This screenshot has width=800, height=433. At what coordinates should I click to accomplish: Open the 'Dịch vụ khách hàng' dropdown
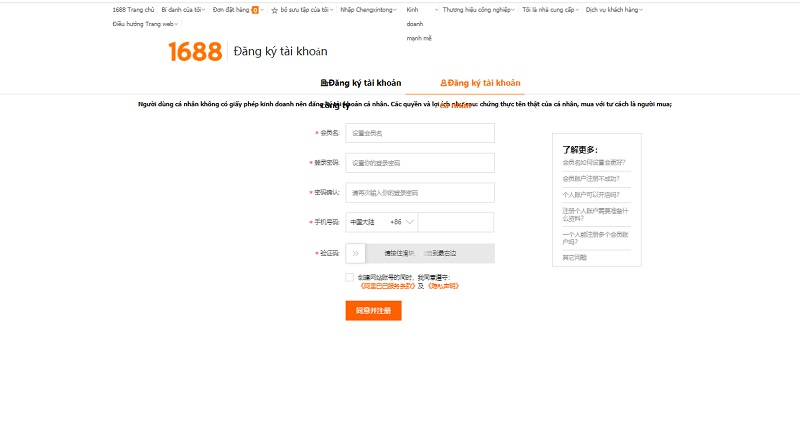614,10
